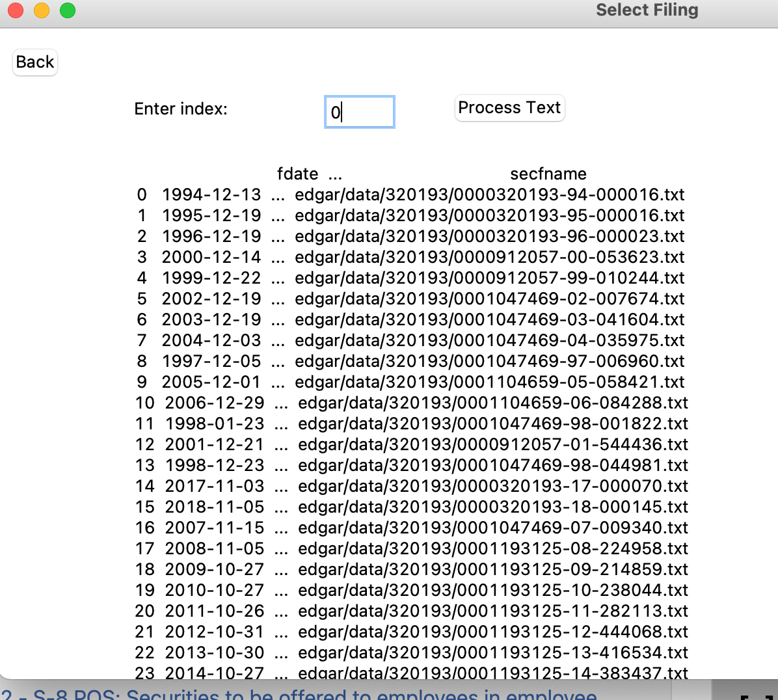The image size is (778, 700).
Task: Click the secfname column header
Action: (548, 174)
